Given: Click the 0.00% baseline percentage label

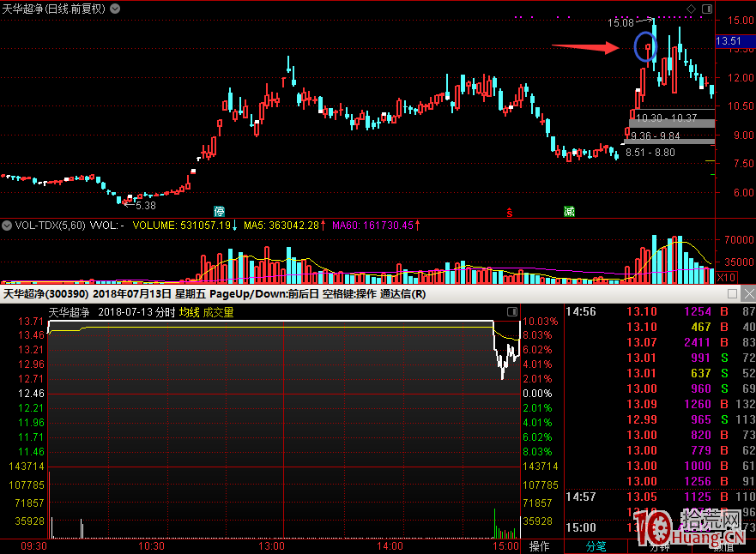Looking at the screenshot, I should coord(537,394).
